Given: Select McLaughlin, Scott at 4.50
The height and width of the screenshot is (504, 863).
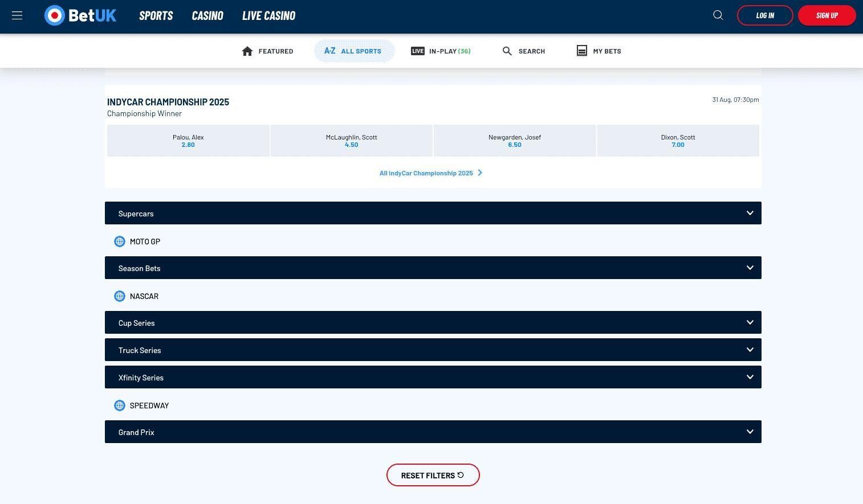Looking at the screenshot, I should point(352,141).
